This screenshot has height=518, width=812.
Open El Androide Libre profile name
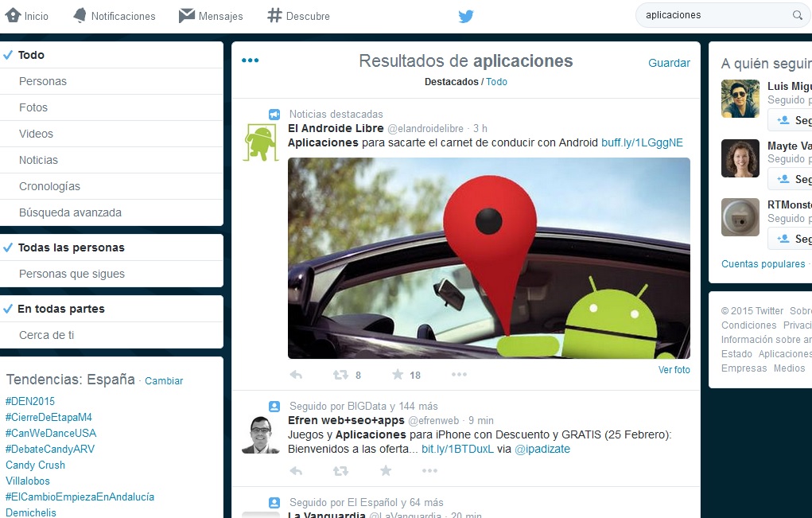pyautogui.click(x=336, y=128)
